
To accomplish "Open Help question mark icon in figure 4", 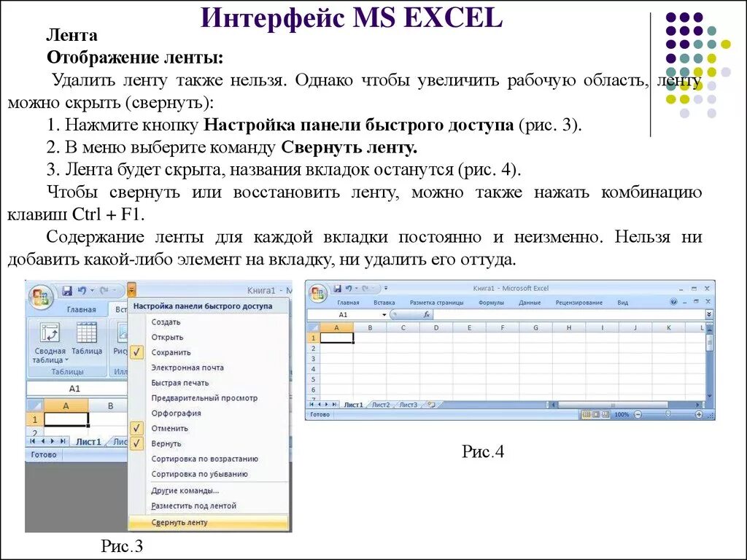I will point(673,302).
